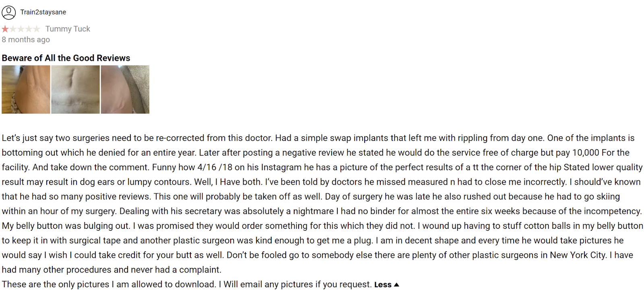This screenshot has height=298, width=644.
Task: Open the Train2staysane username profile
Action: (43, 12)
